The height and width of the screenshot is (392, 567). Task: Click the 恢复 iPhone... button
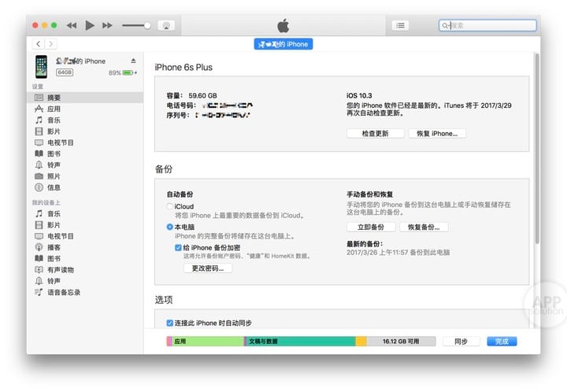point(437,133)
